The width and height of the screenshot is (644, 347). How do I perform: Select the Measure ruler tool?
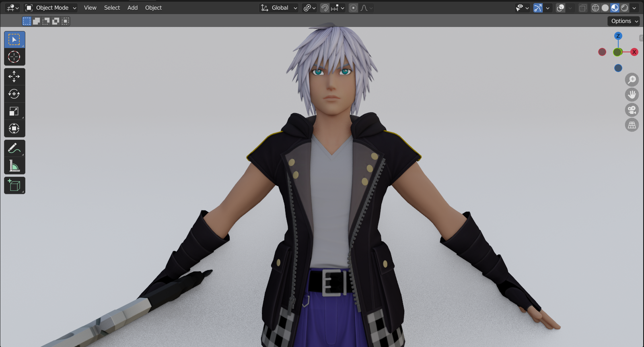[x=14, y=165]
